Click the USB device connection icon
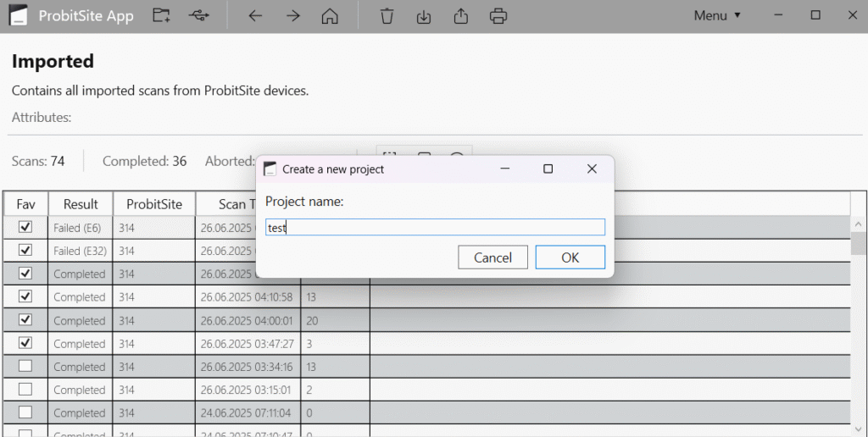 point(198,15)
